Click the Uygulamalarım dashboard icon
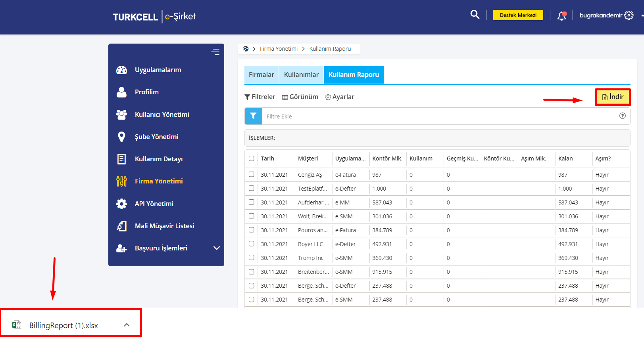 click(121, 70)
